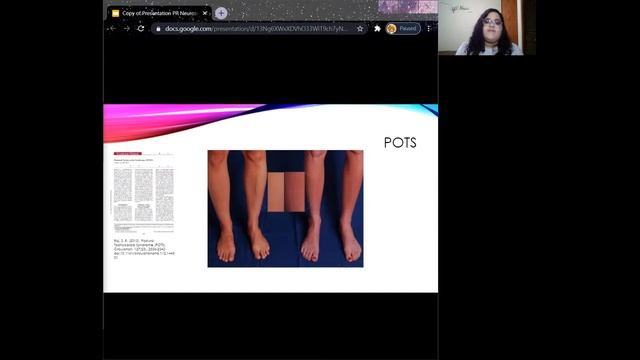Open the Chrome three-dot menu
640x360 pixels.
429,29
